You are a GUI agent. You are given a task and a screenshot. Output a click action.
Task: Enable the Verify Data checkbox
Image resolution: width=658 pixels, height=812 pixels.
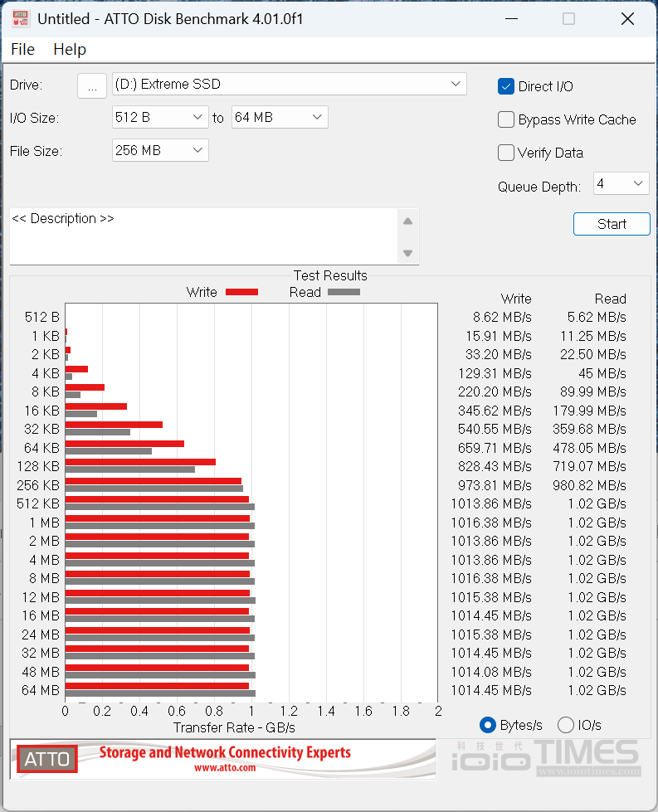click(x=505, y=153)
